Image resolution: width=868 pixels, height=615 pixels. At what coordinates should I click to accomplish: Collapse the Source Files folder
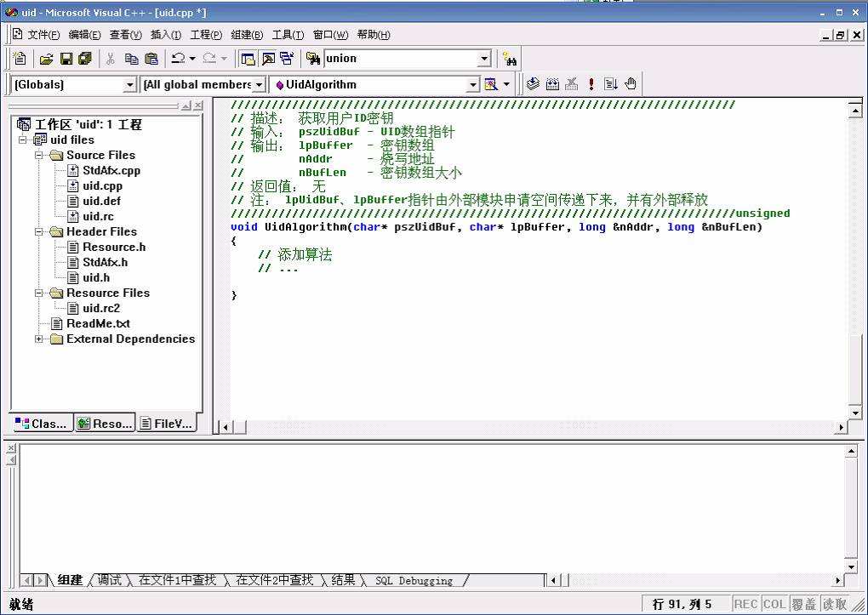click(x=39, y=156)
